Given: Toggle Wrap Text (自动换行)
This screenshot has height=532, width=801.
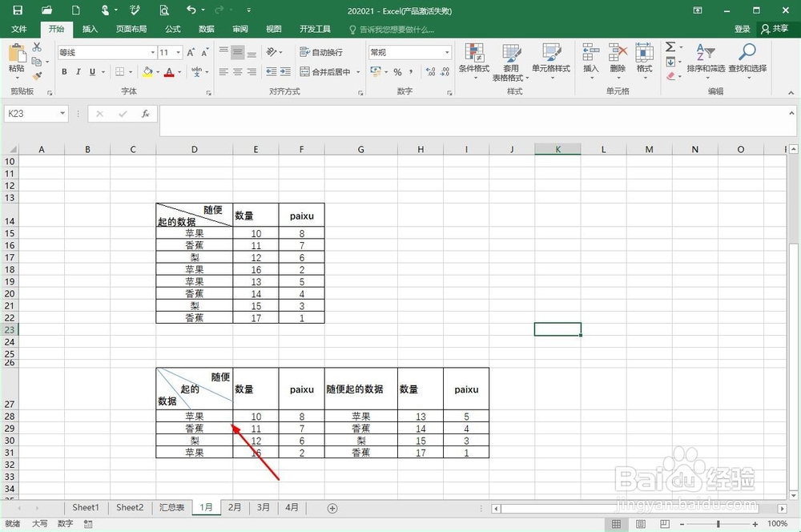Looking at the screenshot, I should (321, 52).
